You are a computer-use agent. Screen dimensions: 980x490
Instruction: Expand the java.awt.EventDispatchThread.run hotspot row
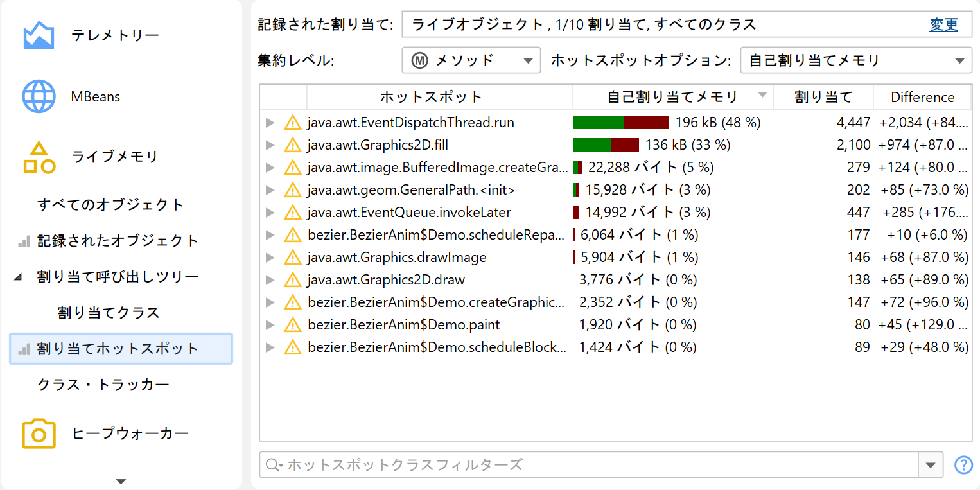click(x=270, y=123)
